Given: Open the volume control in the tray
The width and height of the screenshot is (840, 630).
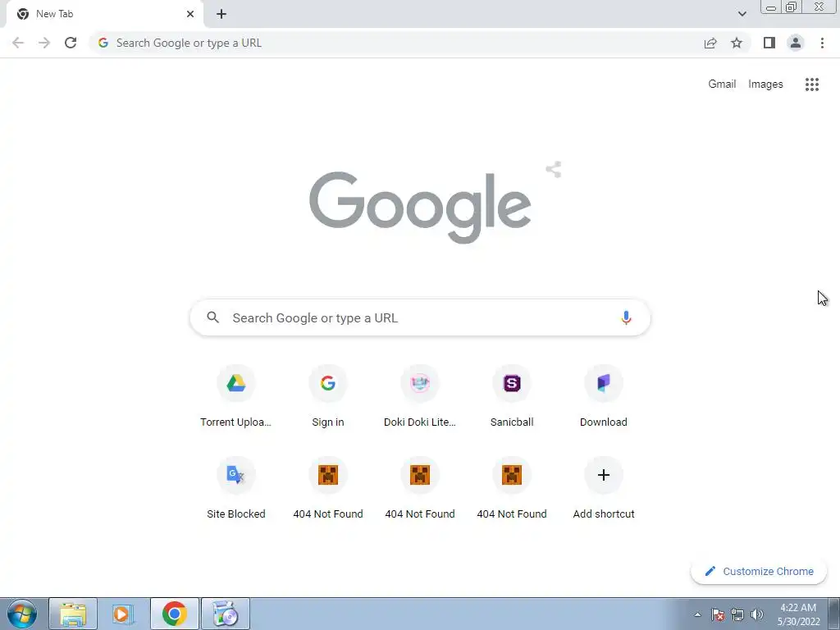Looking at the screenshot, I should coord(757,614).
